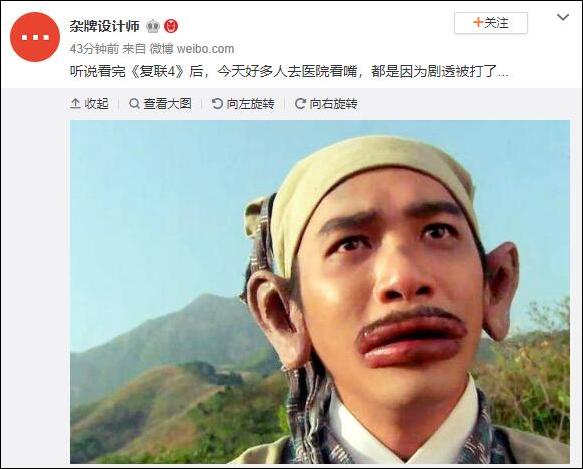583x469 pixels.
Task: Collapse image with 收起
Action: pyautogui.click(x=89, y=104)
